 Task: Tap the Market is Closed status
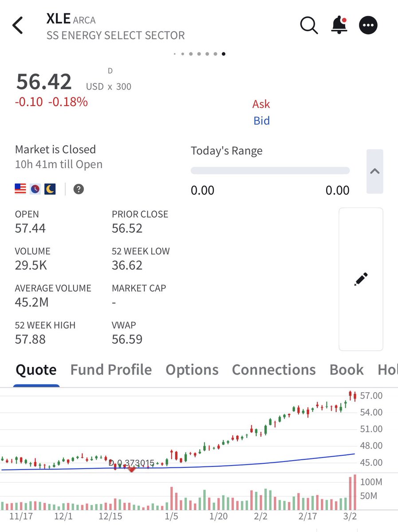click(x=55, y=149)
